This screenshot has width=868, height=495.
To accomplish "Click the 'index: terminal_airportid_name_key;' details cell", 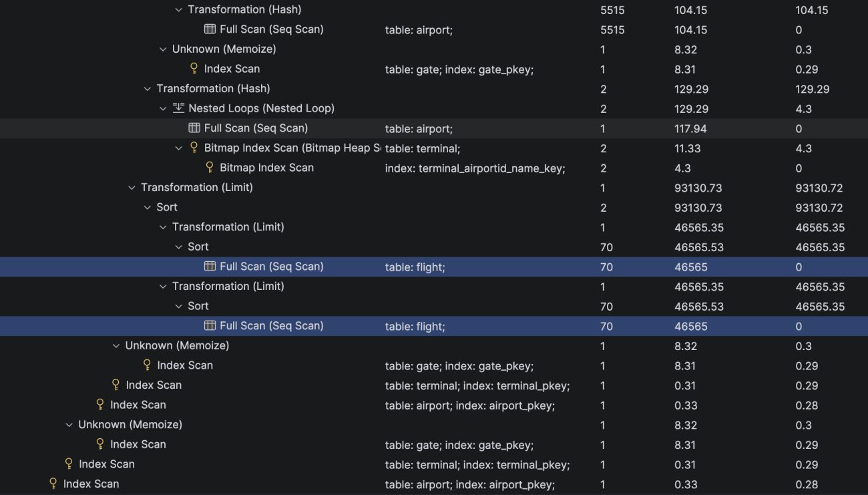I will pos(475,168).
